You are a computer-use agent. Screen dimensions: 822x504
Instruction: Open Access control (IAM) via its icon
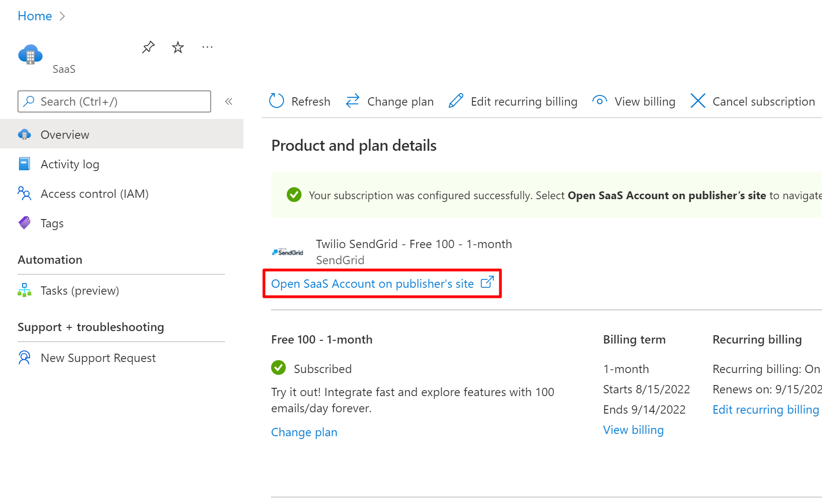pyautogui.click(x=24, y=194)
